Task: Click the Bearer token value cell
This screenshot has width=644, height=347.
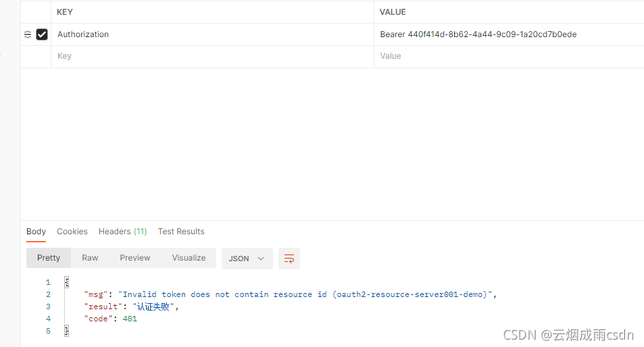Action: [x=509, y=34]
